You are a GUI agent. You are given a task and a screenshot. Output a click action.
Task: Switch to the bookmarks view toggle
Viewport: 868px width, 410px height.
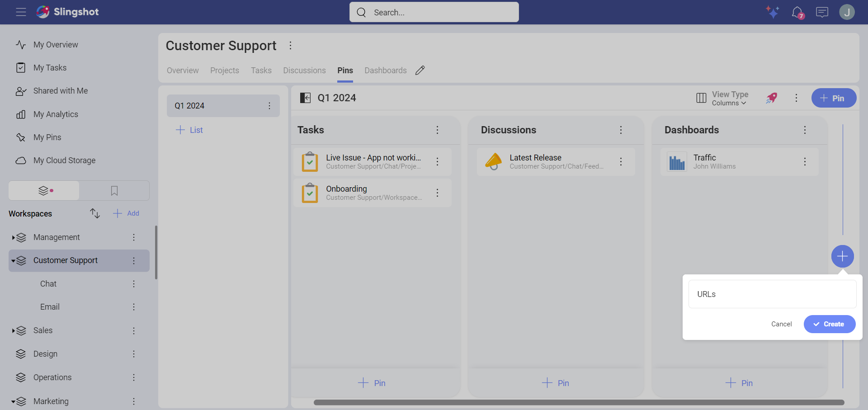pyautogui.click(x=114, y=191)
